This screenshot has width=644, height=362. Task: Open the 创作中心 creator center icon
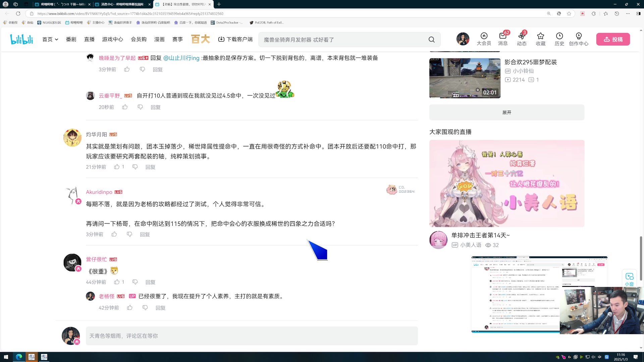(579, 36)
